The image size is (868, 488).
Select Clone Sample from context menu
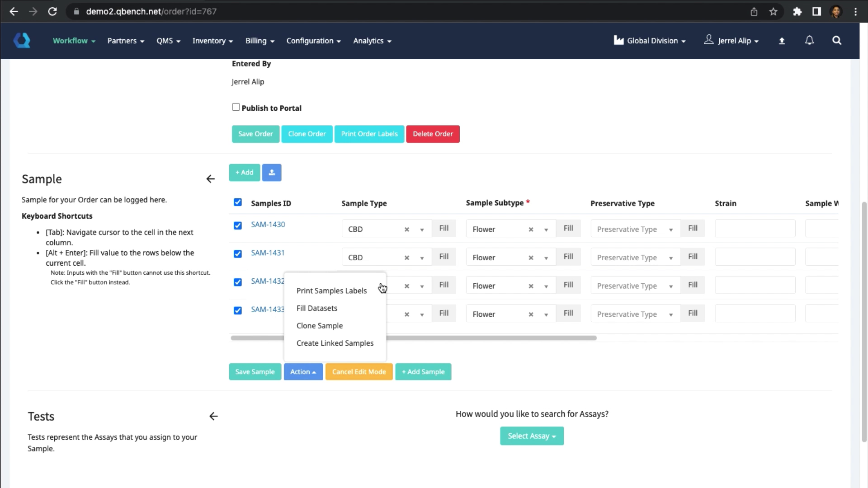point(321,326)
